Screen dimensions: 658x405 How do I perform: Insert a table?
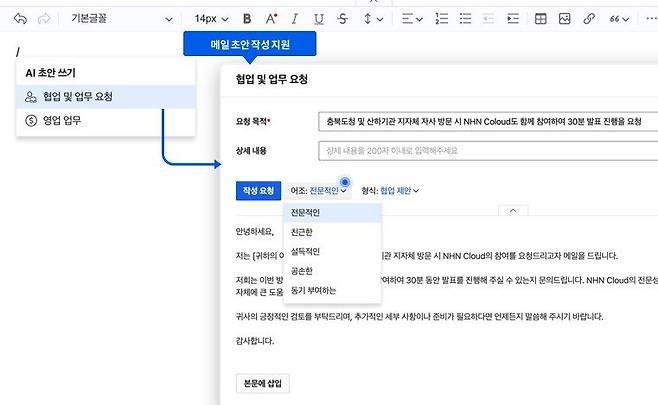540,19
